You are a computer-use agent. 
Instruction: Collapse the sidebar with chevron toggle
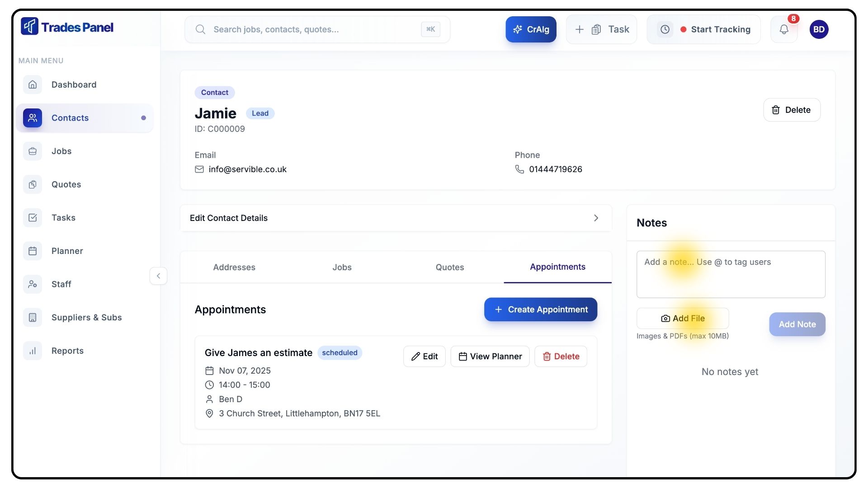(x=158, y=276)
